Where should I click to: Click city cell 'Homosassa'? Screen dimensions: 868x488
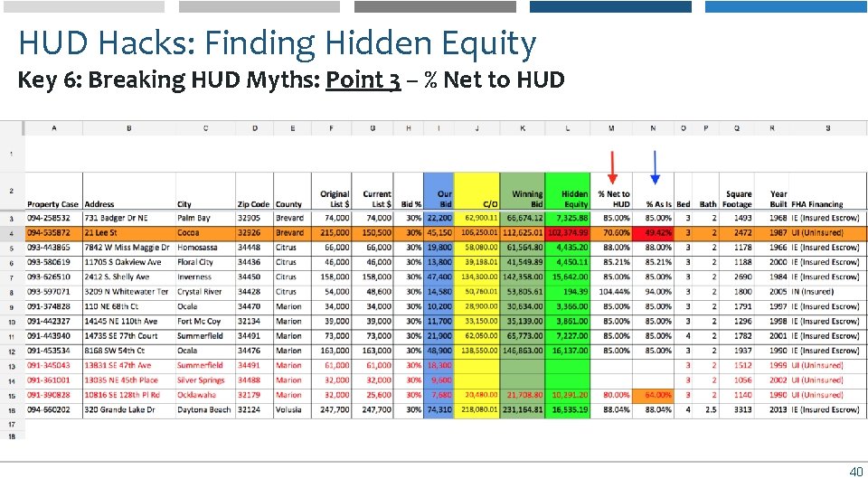coord(205,248)
